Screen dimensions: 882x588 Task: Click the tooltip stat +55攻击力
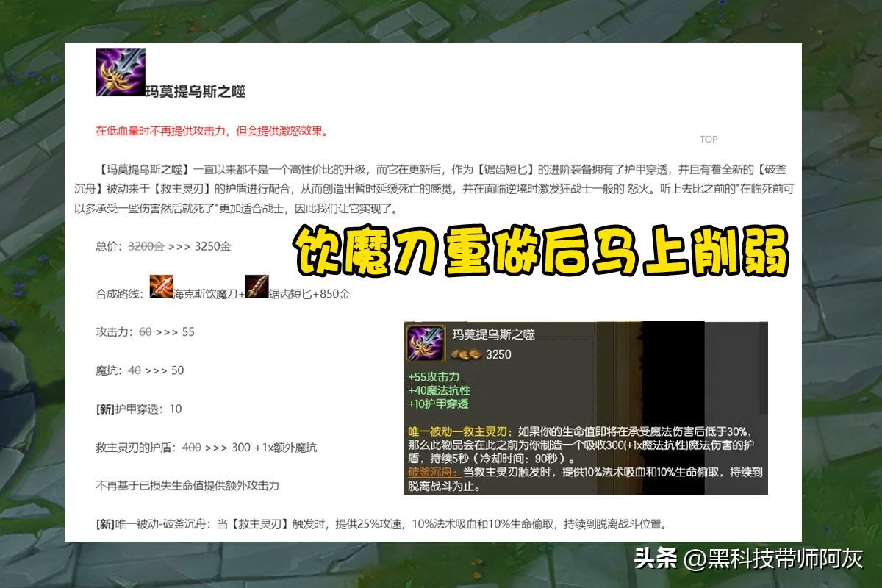[x=434, y=377]
